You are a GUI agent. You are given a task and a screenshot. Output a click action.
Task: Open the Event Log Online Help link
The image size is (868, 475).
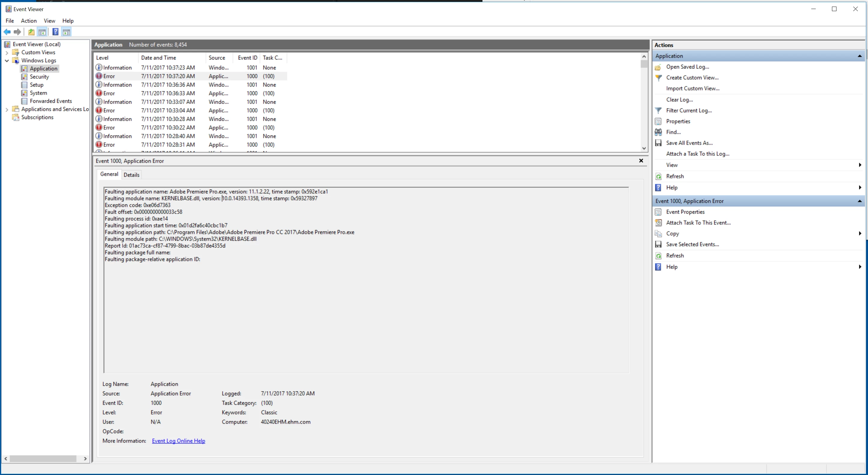pos(178,441)
